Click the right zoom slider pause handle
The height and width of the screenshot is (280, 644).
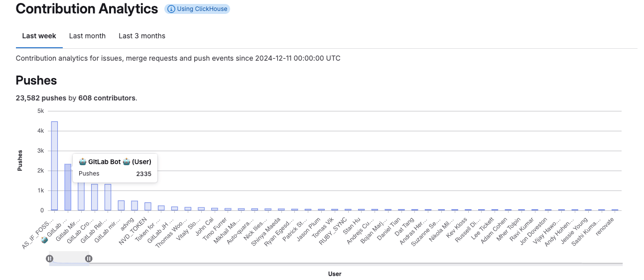[89, 258]
